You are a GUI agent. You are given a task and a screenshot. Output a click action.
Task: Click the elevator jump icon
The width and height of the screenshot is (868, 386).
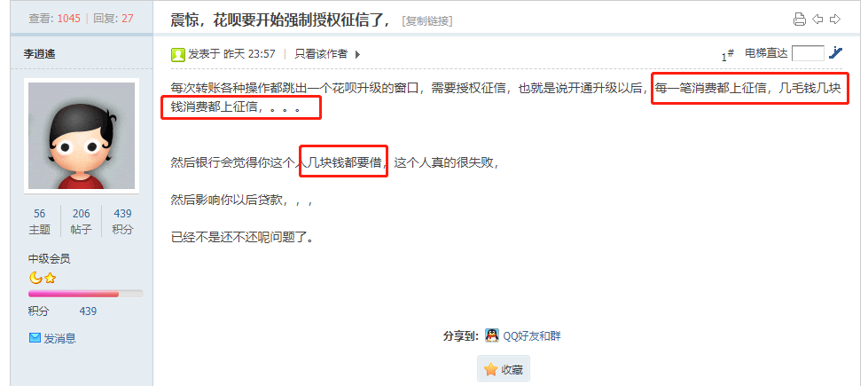835,53
